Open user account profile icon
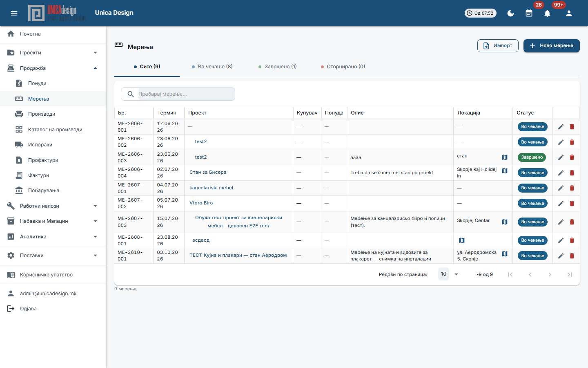 (x=569, y=13)
